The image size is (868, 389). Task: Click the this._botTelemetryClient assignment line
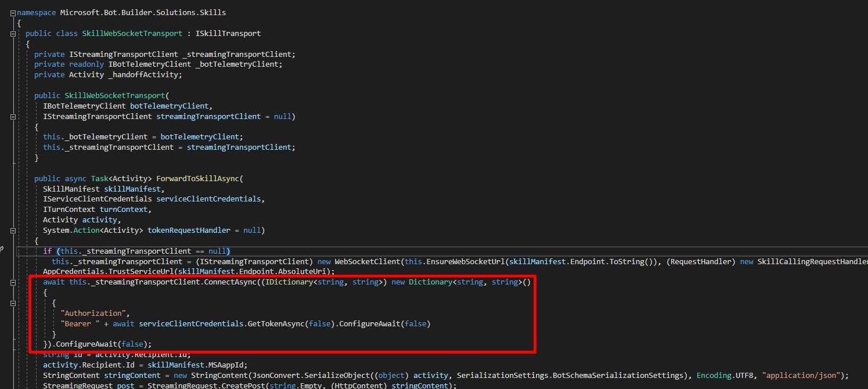[x=143, y=137]
